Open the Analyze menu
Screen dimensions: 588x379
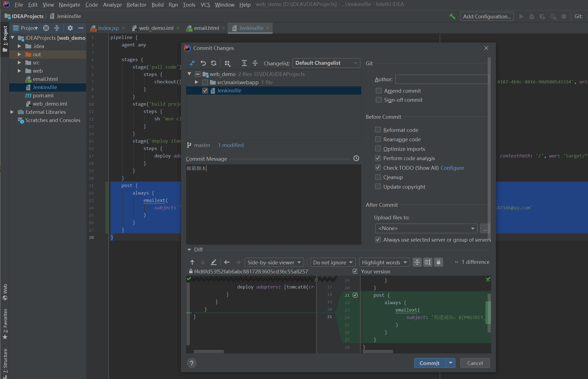click(112, 5)
